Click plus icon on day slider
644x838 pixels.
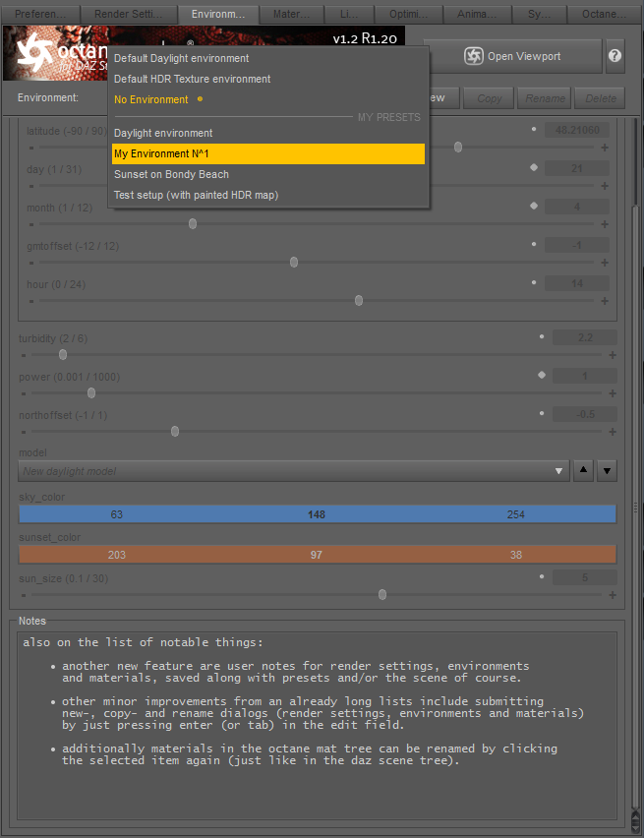(x=605, y=186)
